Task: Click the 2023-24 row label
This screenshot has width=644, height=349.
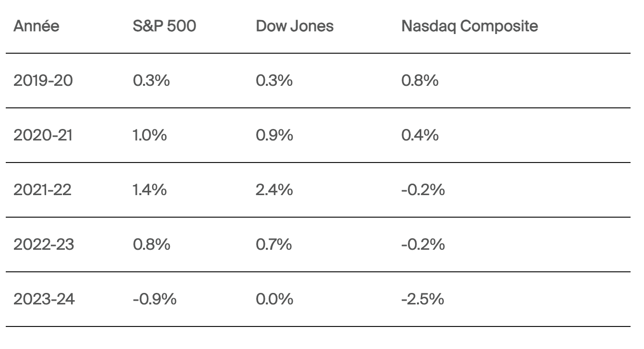Action: pyautogui.click(x=43, y=300)
